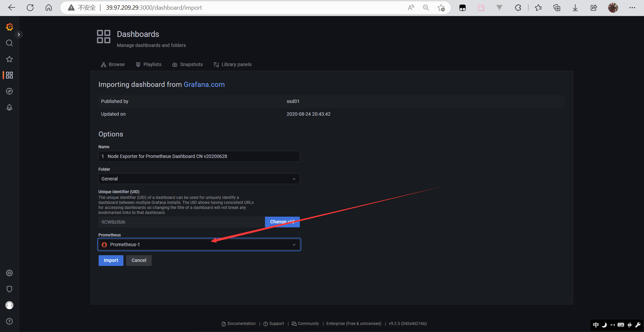644x332 pixels.
Task: Open Explore compass icon
Action: click(9, 91)
